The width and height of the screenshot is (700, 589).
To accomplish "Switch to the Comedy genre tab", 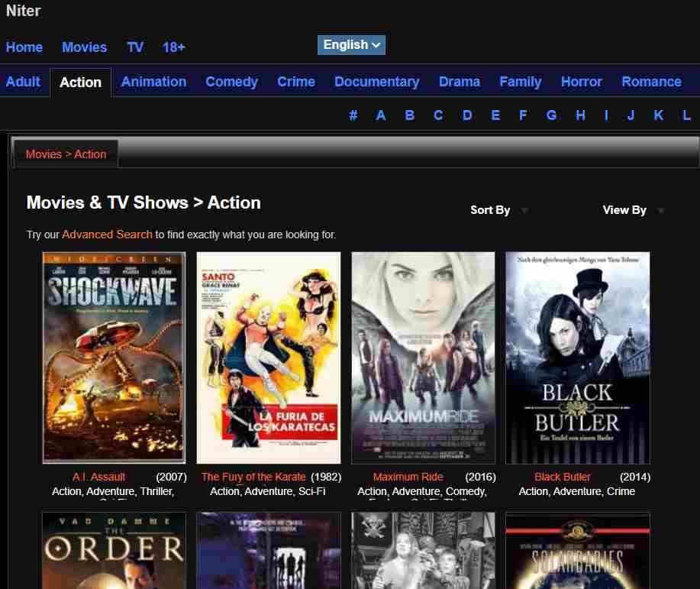I will click(x=232, y=81).
